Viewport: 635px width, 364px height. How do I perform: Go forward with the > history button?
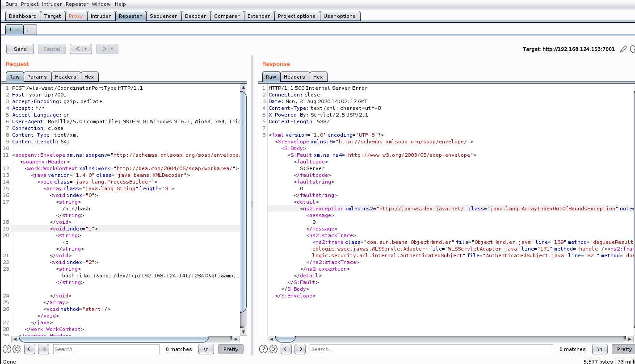pyautogui.click(x=104, y=49)
